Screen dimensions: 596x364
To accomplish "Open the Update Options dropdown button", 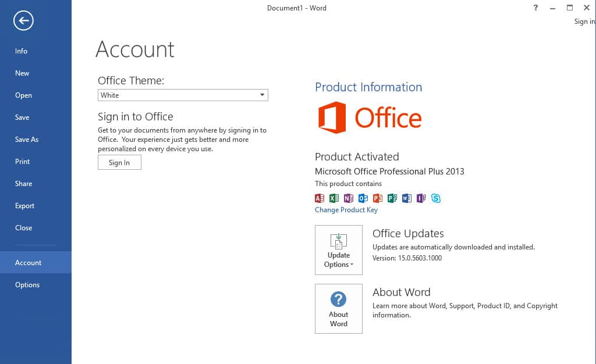I will (339, 250).
